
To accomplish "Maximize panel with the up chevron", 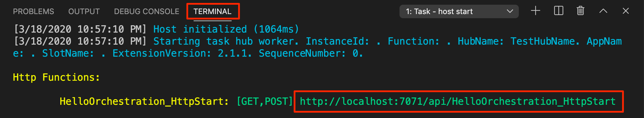I will 603,11.
